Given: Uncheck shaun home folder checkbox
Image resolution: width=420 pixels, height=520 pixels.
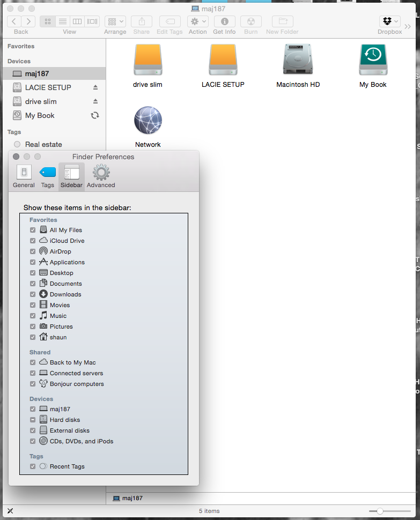Looking at the screenshot, I should click(x=33, y=337).
